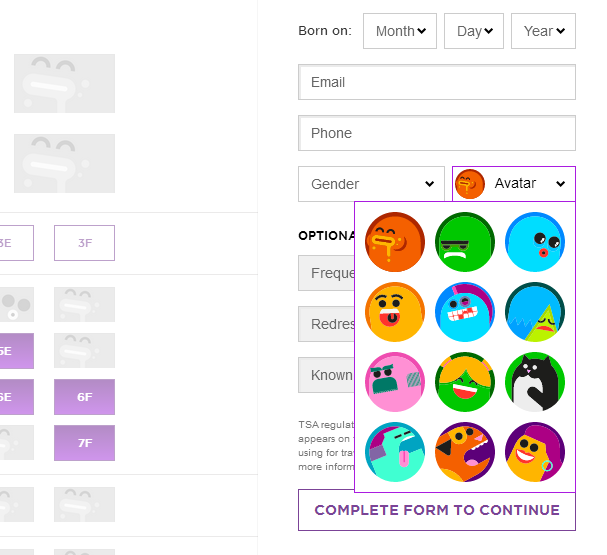Choose the teal dinosaur tongue-out avatar

395,452
